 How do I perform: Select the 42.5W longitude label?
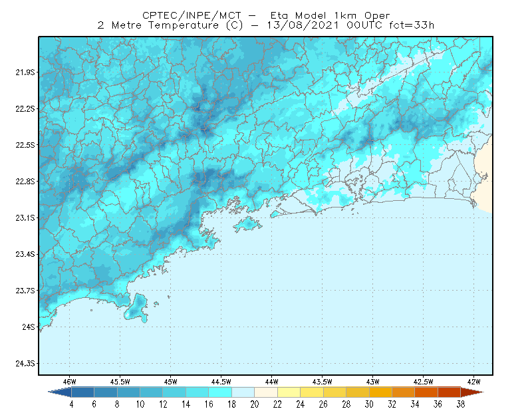424,382
